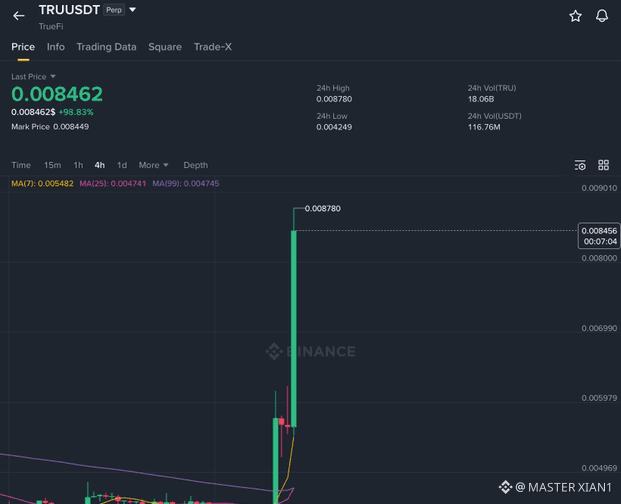Open the Info tab
Image resolution: width=621 pixels, height=504 pixels.
pos(56,47)
